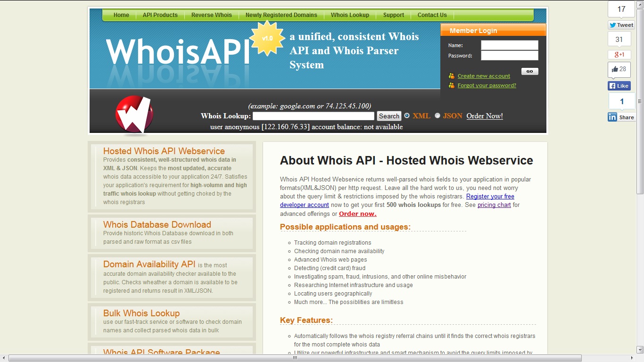
Task: Follow the Create new account link
Action: pyautogui.click(x=484, y=76)
